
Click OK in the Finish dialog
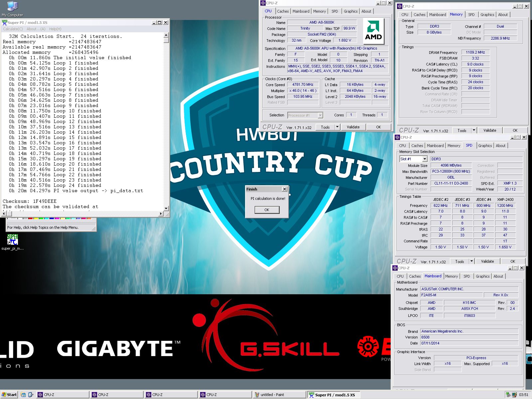pos(267,210)
